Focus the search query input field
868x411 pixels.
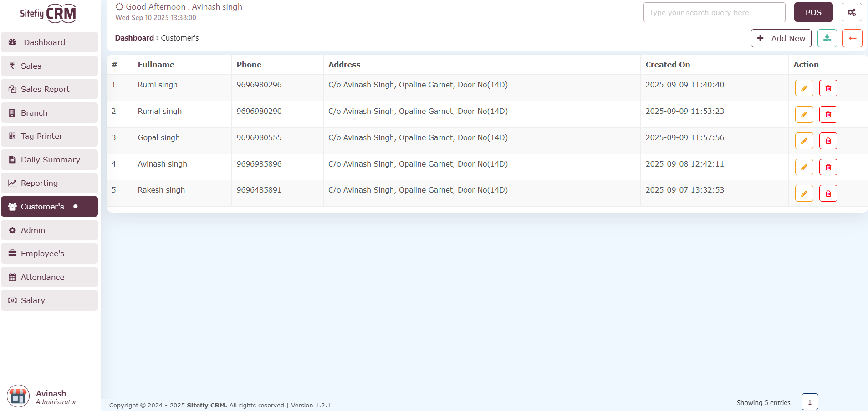pos(714,13)
